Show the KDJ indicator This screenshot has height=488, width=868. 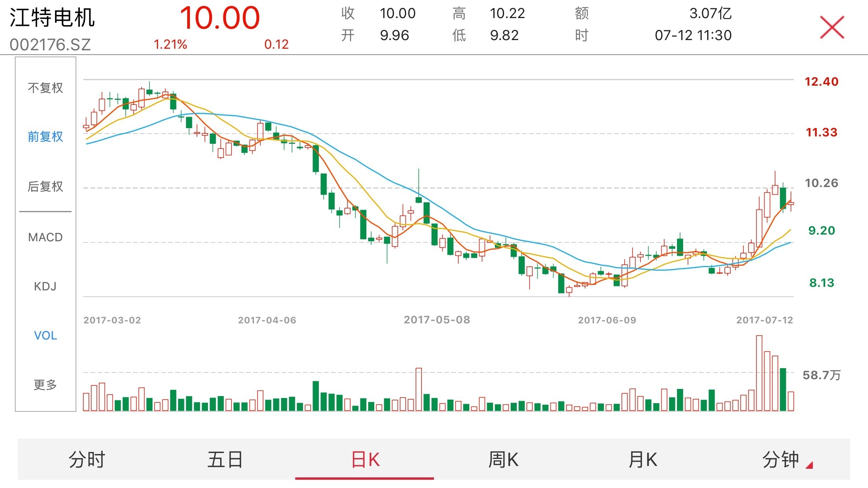[46, 286]
